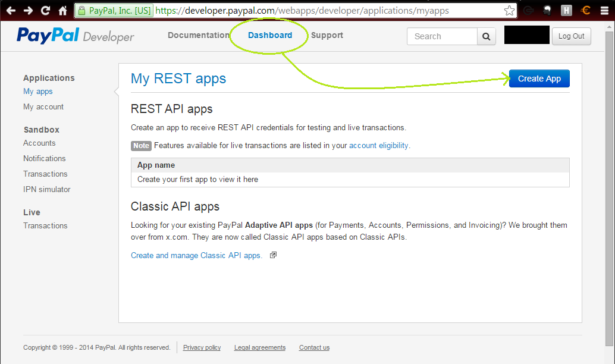Screen dimensions: 615x364
Task: Switch to the Dashboard tab
Action: tap(270, 35)
